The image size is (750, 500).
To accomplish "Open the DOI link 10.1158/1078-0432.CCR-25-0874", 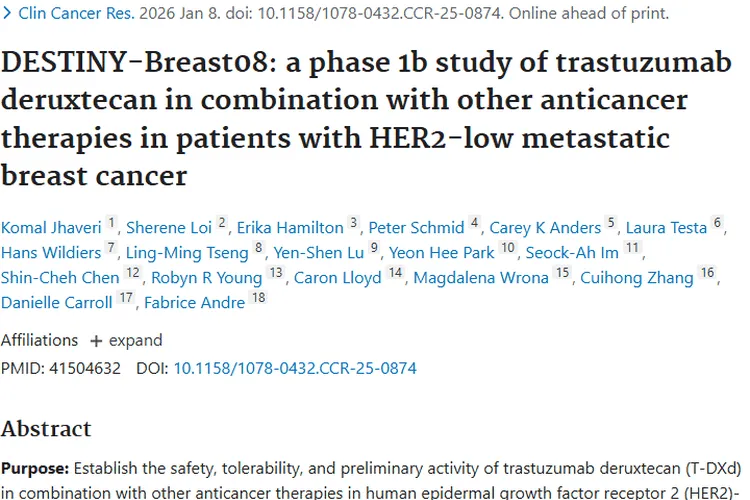I will [295, 368].
